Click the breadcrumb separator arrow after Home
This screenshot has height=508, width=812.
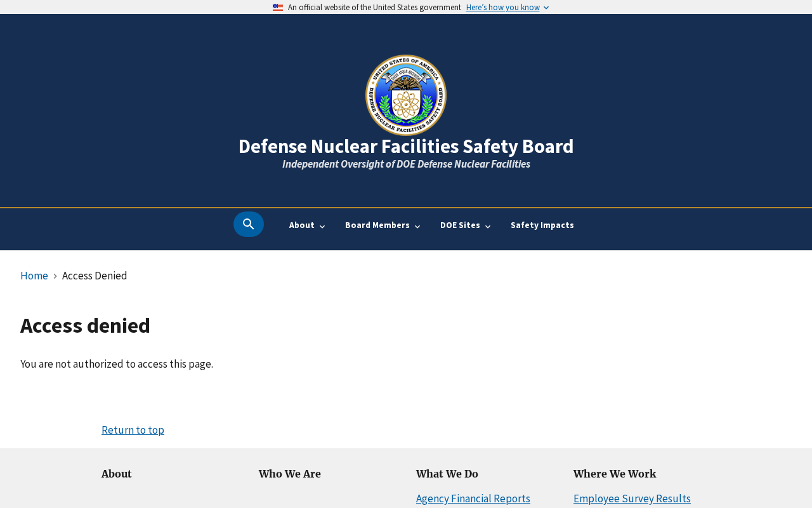(x=55, y=276)
